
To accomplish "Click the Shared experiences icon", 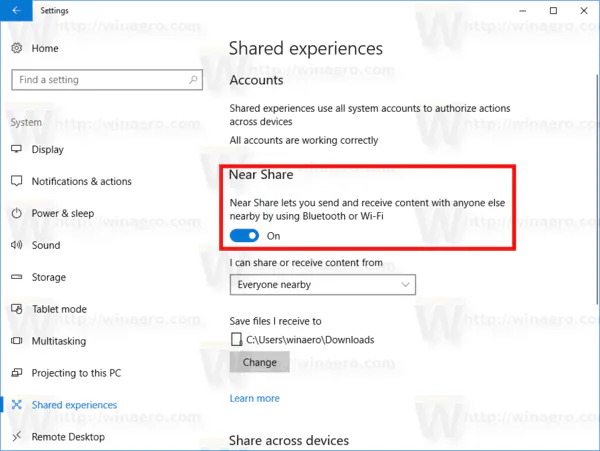I will (16, 404).
